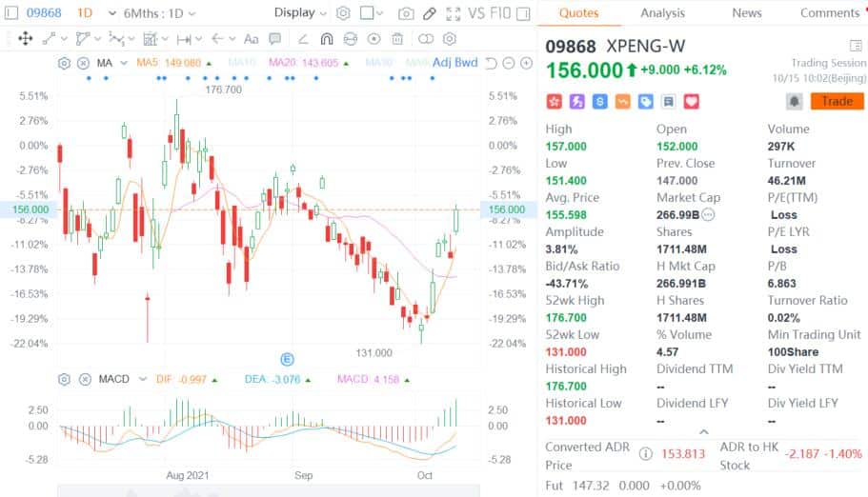This screenshot has width=868, height=497.
Task: Switch to the Comments tab
Action: pos(829,12)
